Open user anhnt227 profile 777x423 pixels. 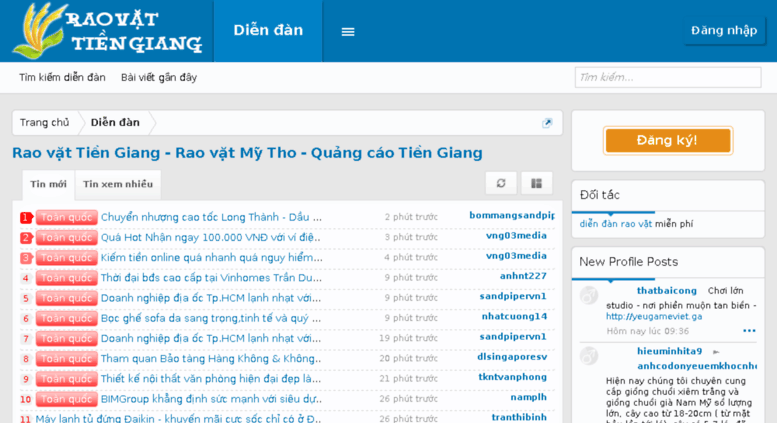pyautogui.click(x=523, y=276)
